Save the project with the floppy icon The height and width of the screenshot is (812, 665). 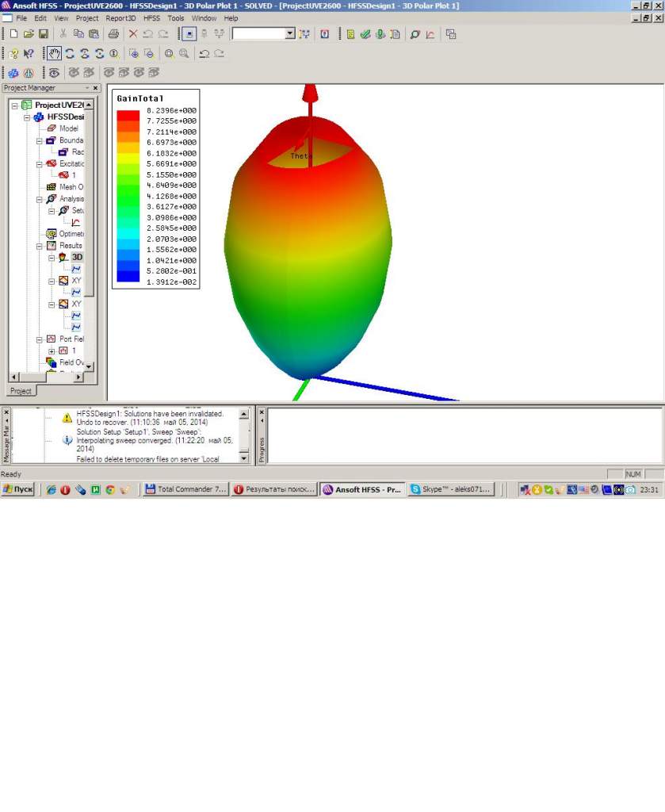pyautogui.click(x=44, y=34)
